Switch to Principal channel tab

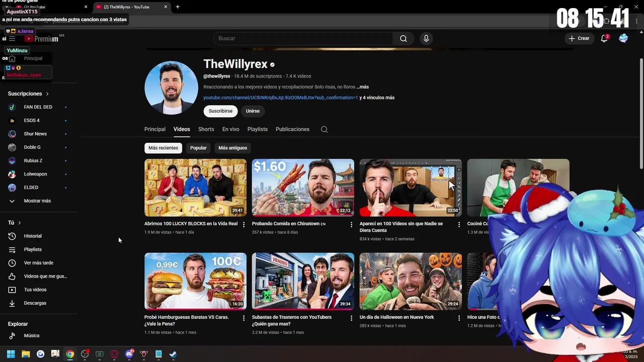(155, 129)
